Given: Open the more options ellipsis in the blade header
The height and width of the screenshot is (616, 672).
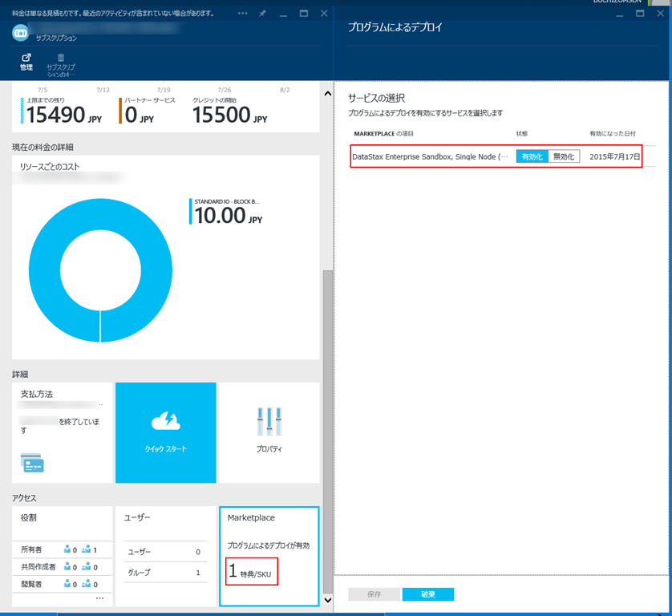Looking at the screenshot, I should (x=242, y=14).
